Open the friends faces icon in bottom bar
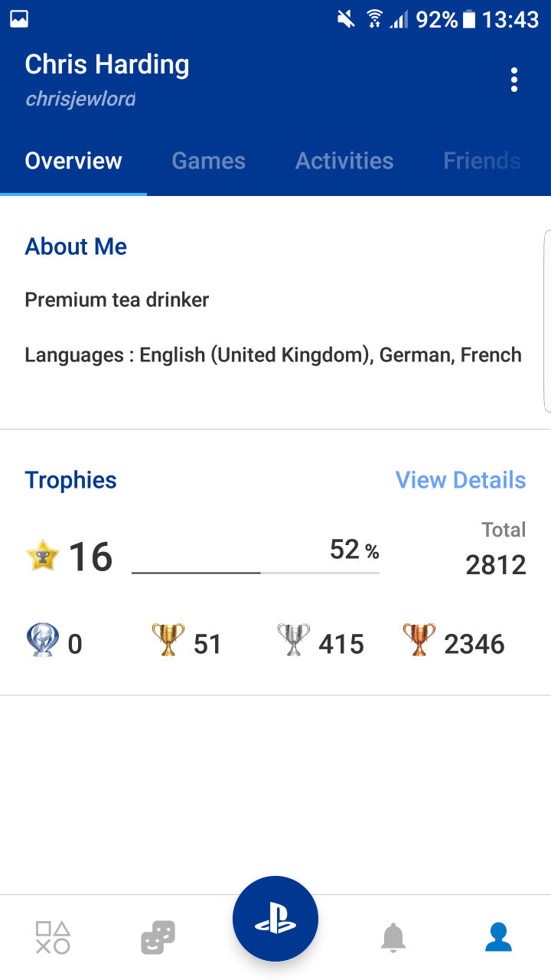Screen dimensions: 551x980 pyautogui.click(x=158, y=937)
